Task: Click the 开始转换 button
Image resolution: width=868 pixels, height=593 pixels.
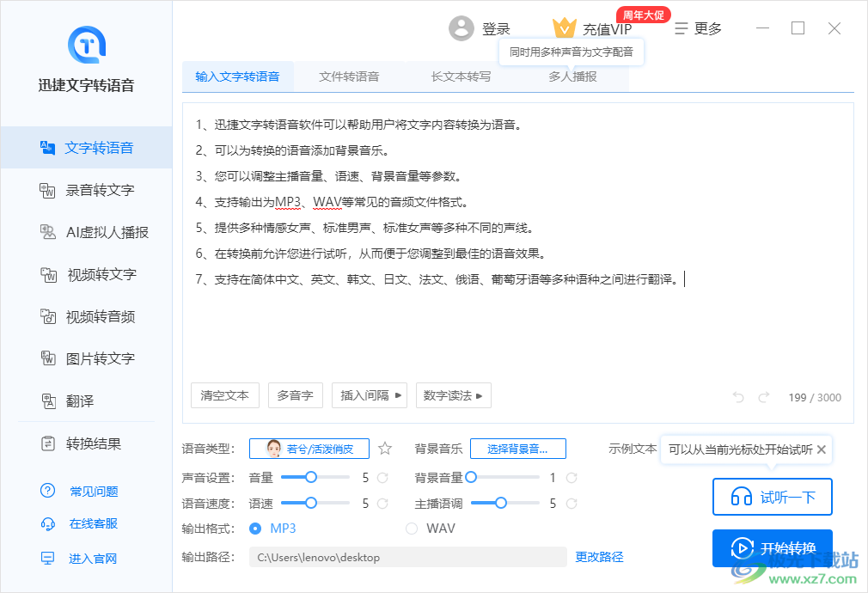Action: coord(772,548)
